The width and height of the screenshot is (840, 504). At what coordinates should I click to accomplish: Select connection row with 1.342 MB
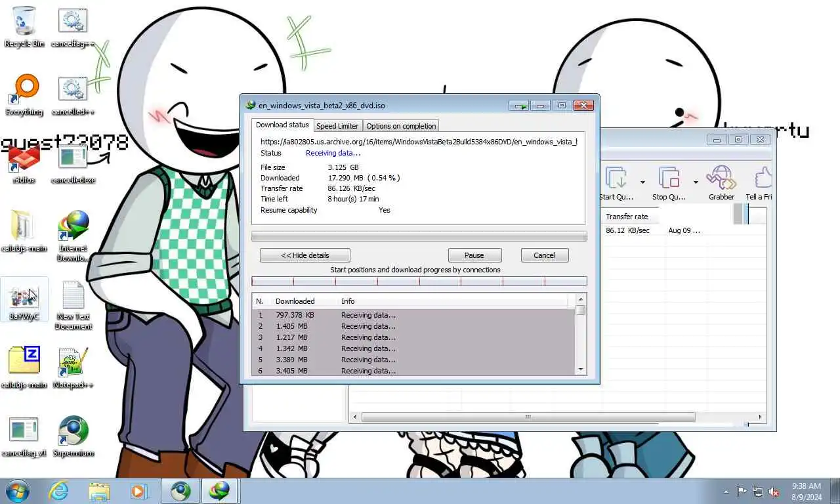[x=414, y=348]
